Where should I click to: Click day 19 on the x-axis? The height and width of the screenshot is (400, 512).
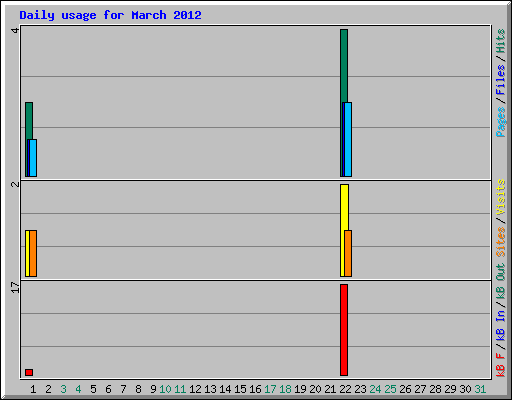coord(300,389)
